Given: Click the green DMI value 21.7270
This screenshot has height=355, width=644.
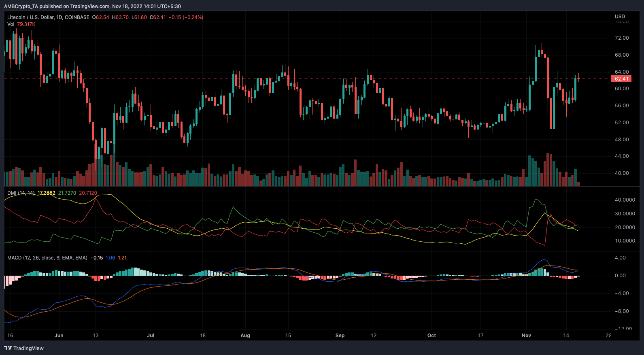Looking at the screenshot, I should (67, 193).
